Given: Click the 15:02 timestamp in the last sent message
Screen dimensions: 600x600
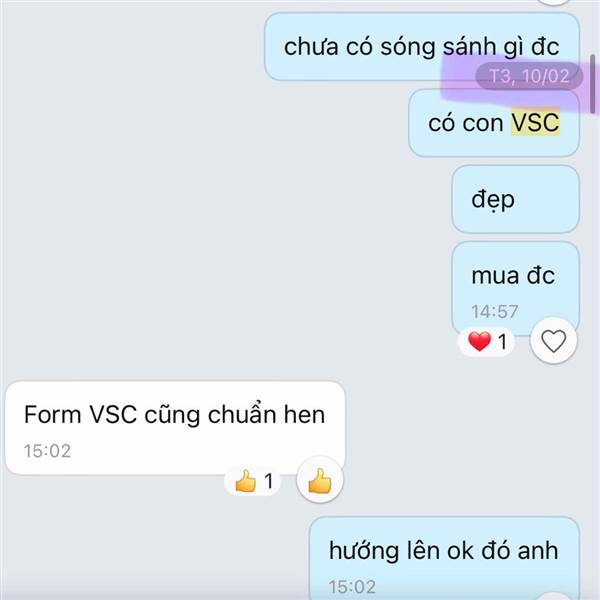Looking at the screenshot, I should 352,587.
